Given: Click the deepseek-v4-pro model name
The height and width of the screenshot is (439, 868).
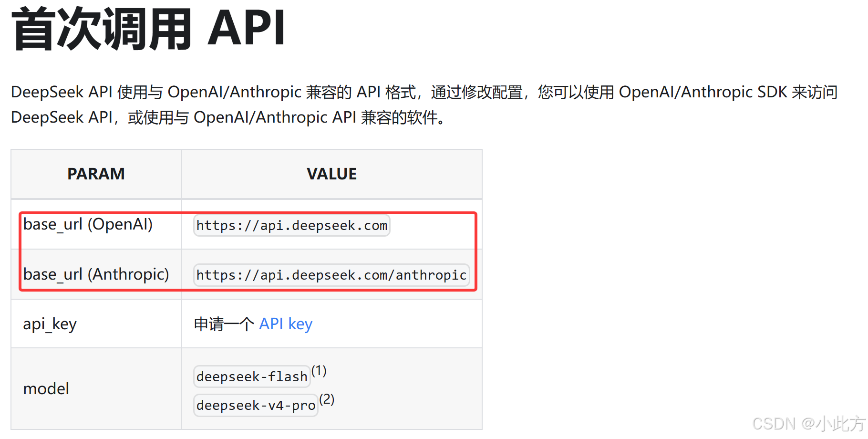Looking at the screenshot, I should (256, 405).
